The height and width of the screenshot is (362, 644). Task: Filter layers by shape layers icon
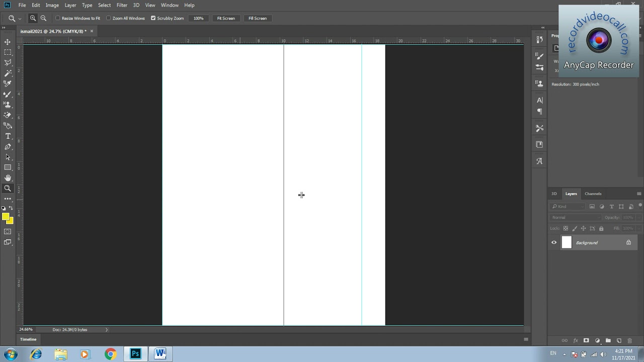click(x=621, y=206)
